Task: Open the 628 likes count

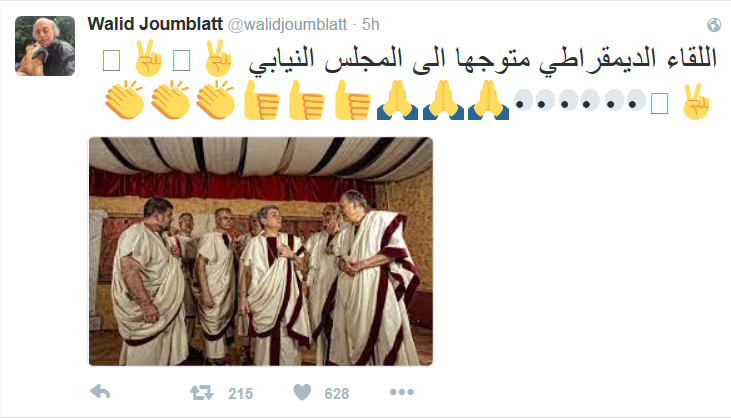Action: pos(337,394)
